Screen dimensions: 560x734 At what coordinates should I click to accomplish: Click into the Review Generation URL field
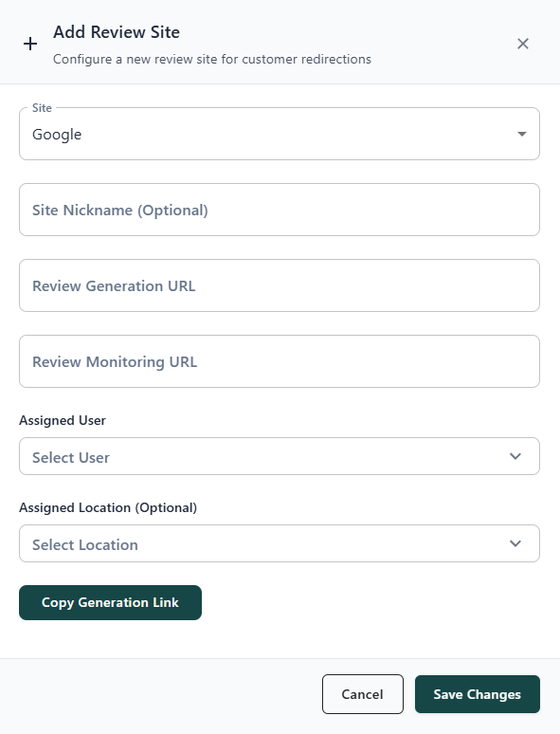click(280, 285)
